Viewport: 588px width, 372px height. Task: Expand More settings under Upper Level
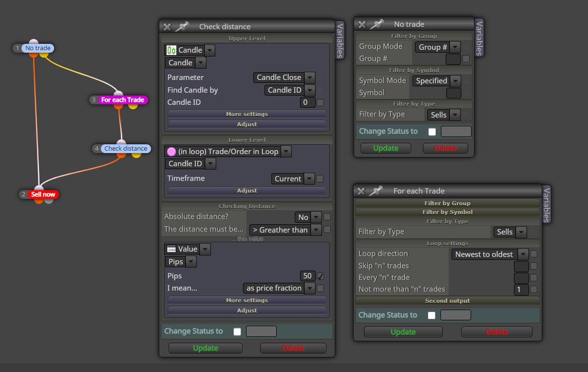click(247, 114)
